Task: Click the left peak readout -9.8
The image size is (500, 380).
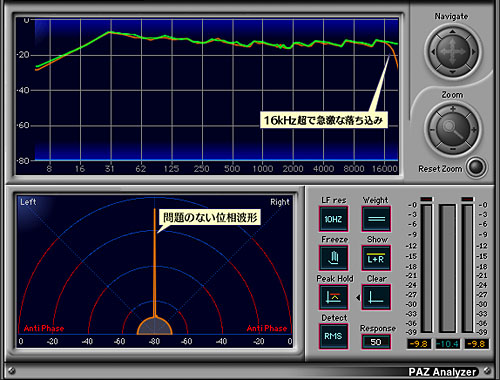Action: [x=419, y=344]
